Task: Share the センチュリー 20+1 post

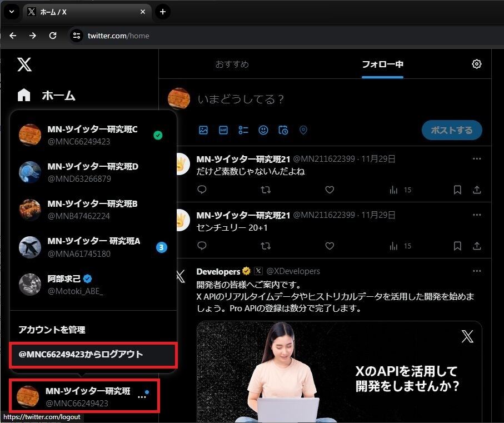Action: click(477, 246)
